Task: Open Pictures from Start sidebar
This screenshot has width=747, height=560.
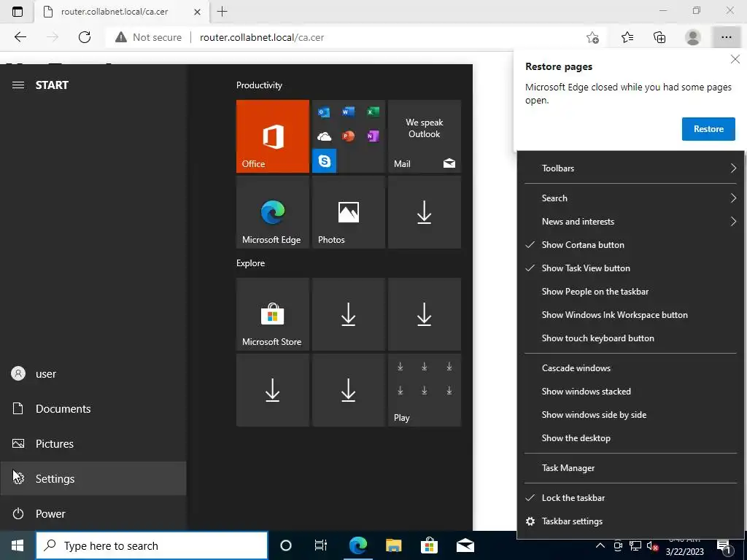Action: pyautogui.click(x=93, y=444)
